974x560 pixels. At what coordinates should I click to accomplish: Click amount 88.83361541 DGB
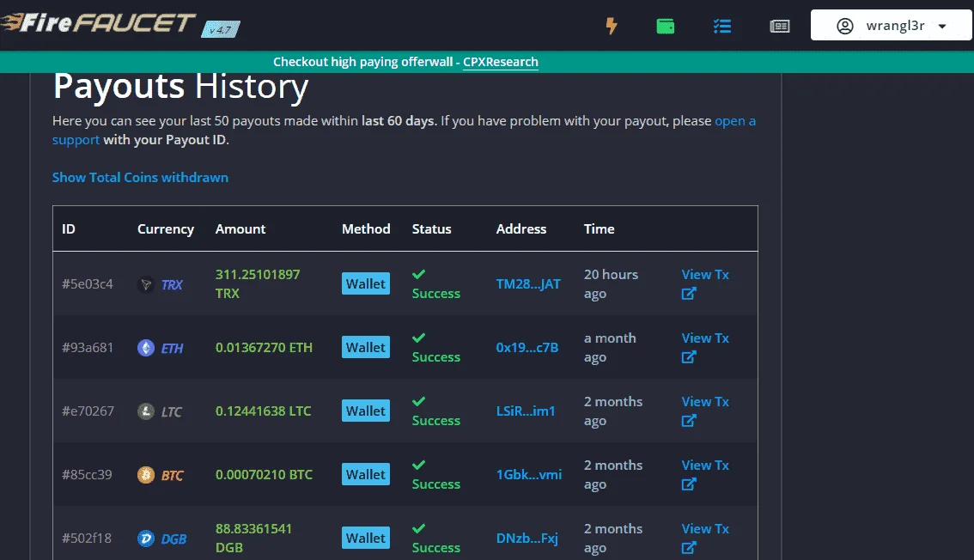click(x=253, y=539)
